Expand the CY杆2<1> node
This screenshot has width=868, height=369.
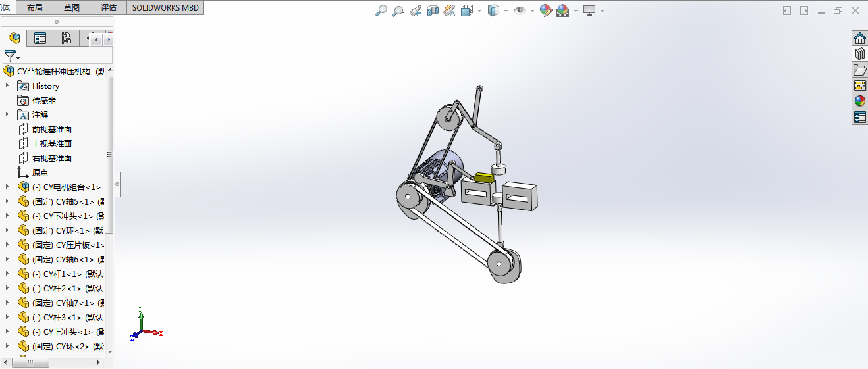tap(7, 288)
